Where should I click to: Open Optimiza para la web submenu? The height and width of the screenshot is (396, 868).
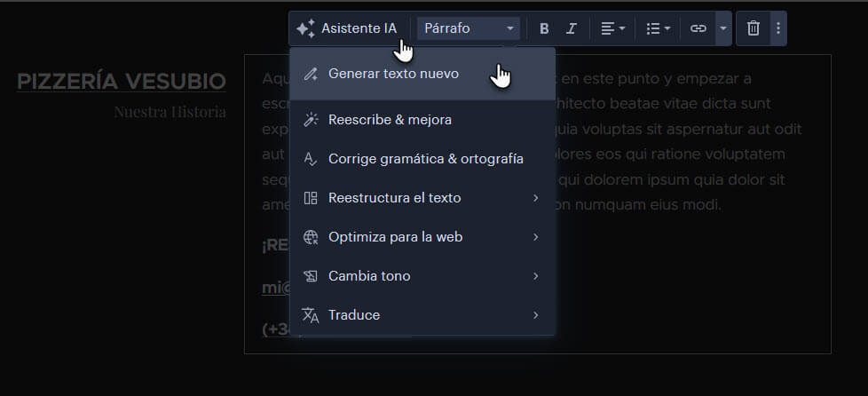[x=422, y=237]
